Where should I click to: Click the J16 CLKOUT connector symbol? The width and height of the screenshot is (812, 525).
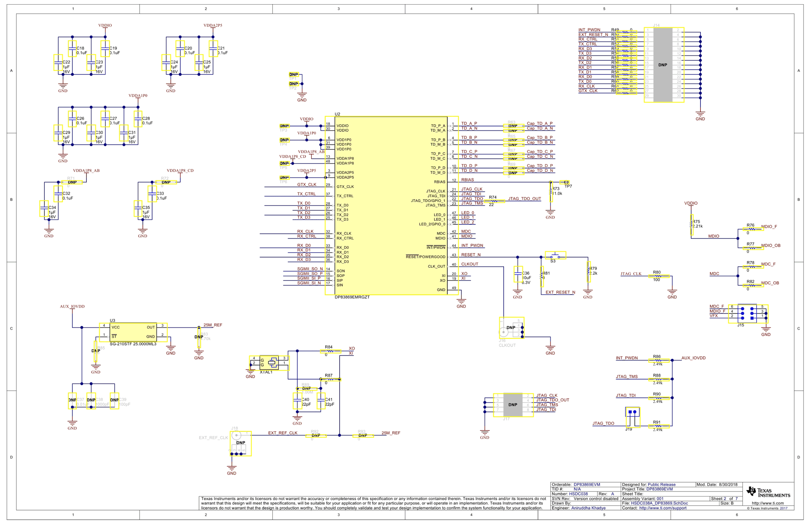tap(511, 328)
